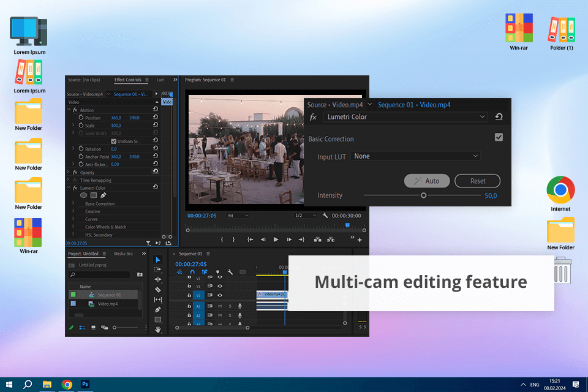Open Media Browser tab

pos(123,254)
